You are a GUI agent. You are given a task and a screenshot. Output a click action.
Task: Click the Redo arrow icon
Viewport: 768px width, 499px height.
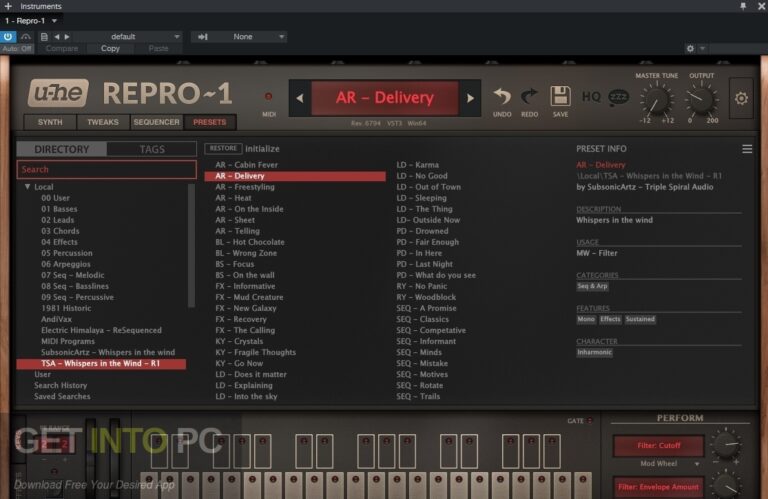[x=529, y=96]
